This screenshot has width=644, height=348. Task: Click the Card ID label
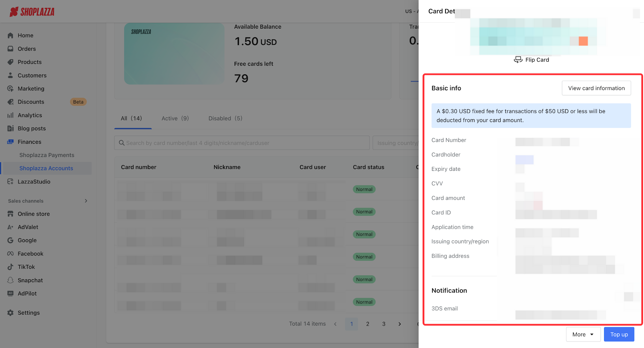point(441,212)
